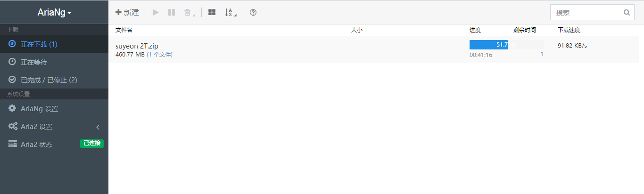Click the pause download icon
The height and width of the screenshot is (194, 644).
tap(172, 13)
